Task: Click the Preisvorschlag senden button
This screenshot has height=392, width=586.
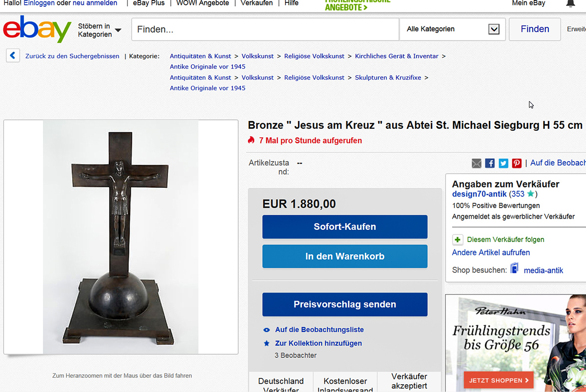Action: click(x=345, y=305)
